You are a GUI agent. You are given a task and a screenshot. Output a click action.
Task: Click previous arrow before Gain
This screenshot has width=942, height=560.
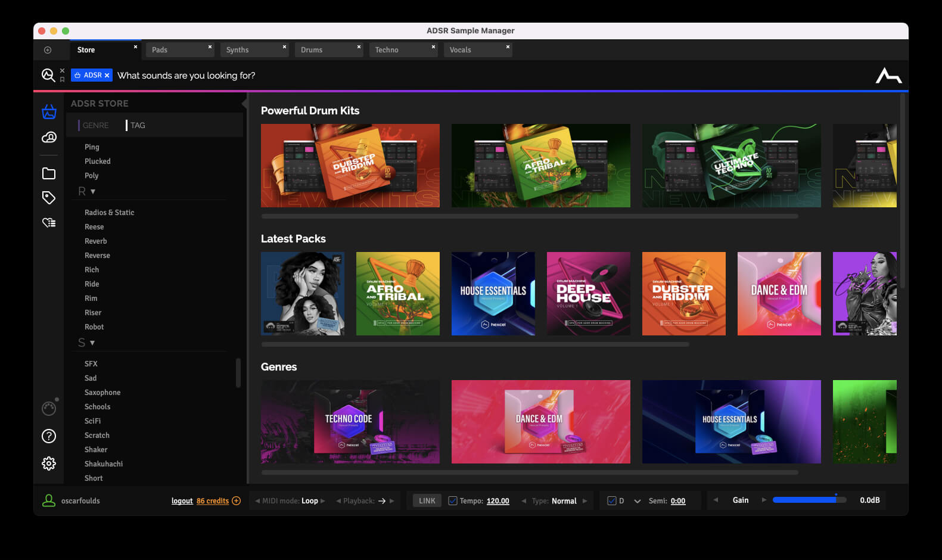click(x=716, y=500)
